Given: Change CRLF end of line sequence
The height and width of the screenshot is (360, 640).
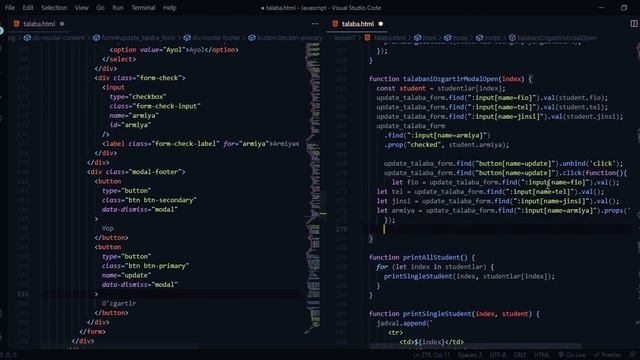Looking at the screenshot, I should coord(520,355).
